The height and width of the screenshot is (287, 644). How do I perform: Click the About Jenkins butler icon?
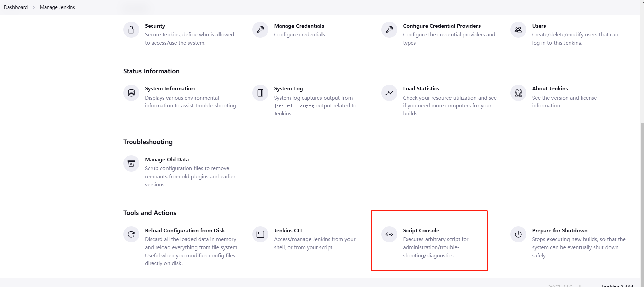click(518, 93)
